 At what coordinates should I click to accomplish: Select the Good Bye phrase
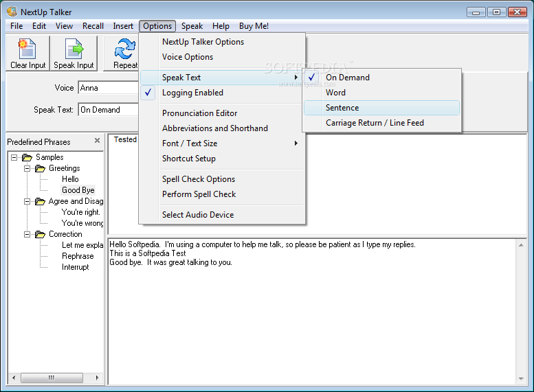click(78, 190)
